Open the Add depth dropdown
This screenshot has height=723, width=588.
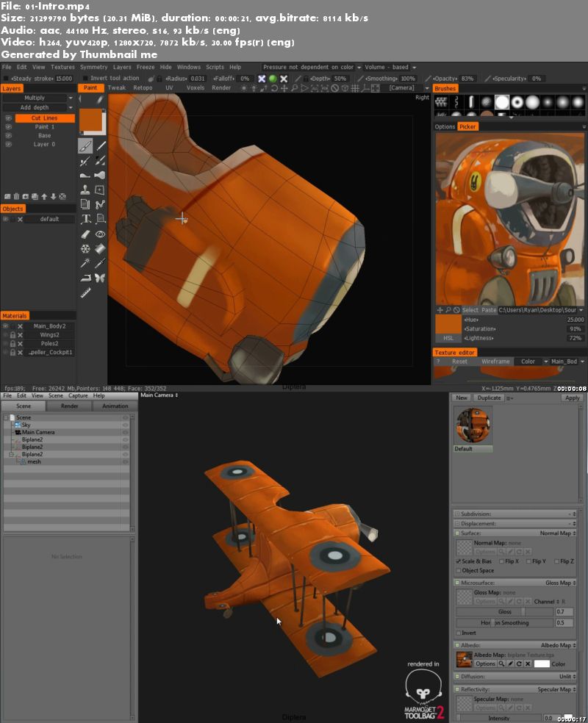[38, 107]
